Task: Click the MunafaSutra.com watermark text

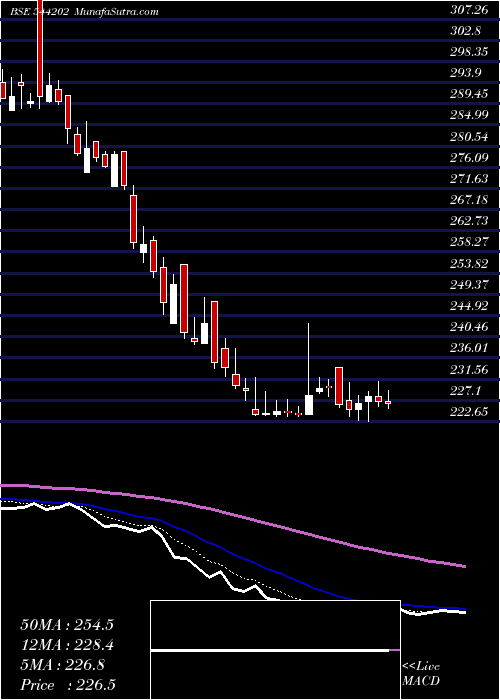Action: click(x=116, y=12)
